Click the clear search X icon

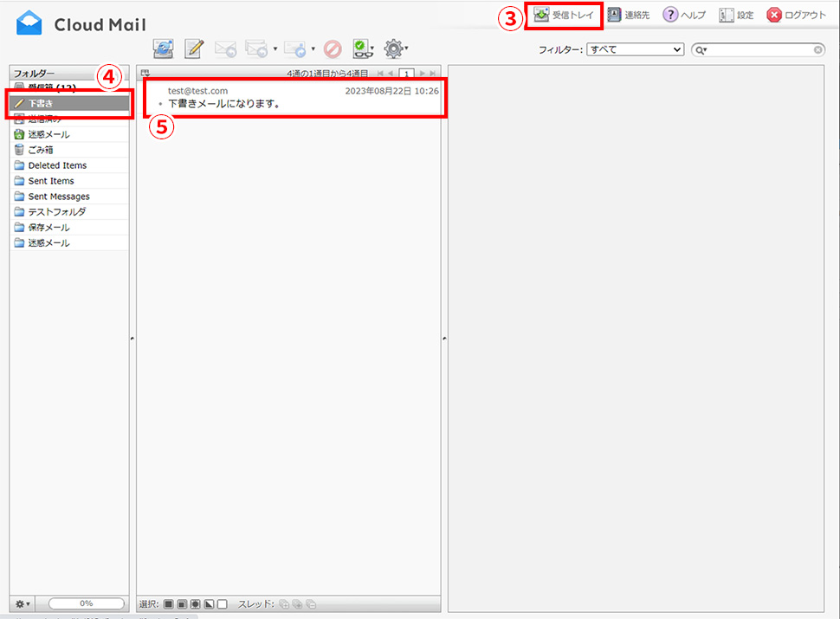(817, 50)
